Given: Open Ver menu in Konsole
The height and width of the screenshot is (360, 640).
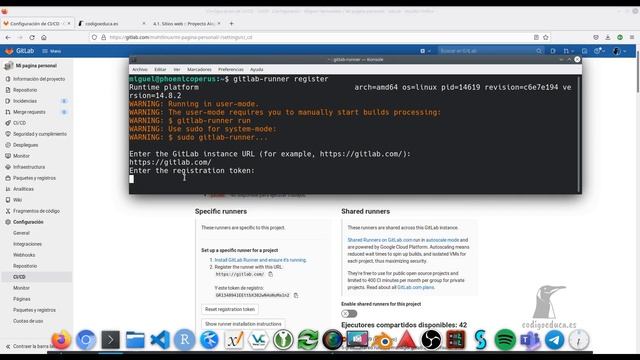Looking at the screenshot, I should (177, 69).
